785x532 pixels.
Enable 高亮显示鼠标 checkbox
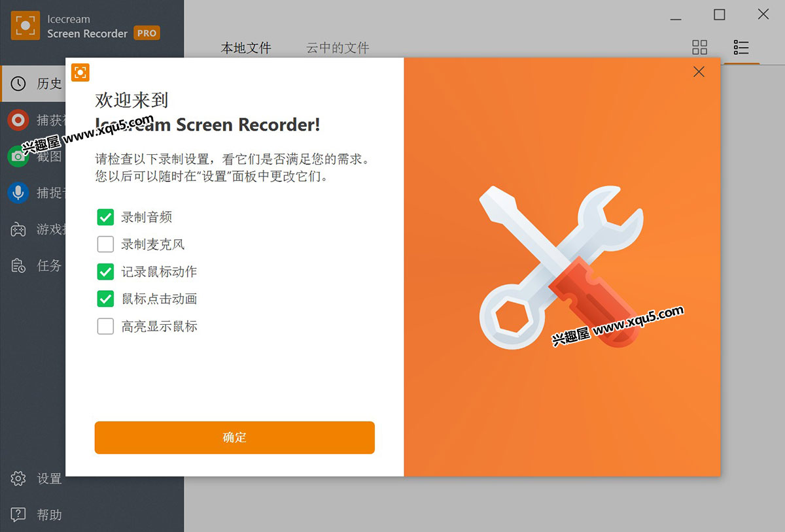tap(105, 326)
